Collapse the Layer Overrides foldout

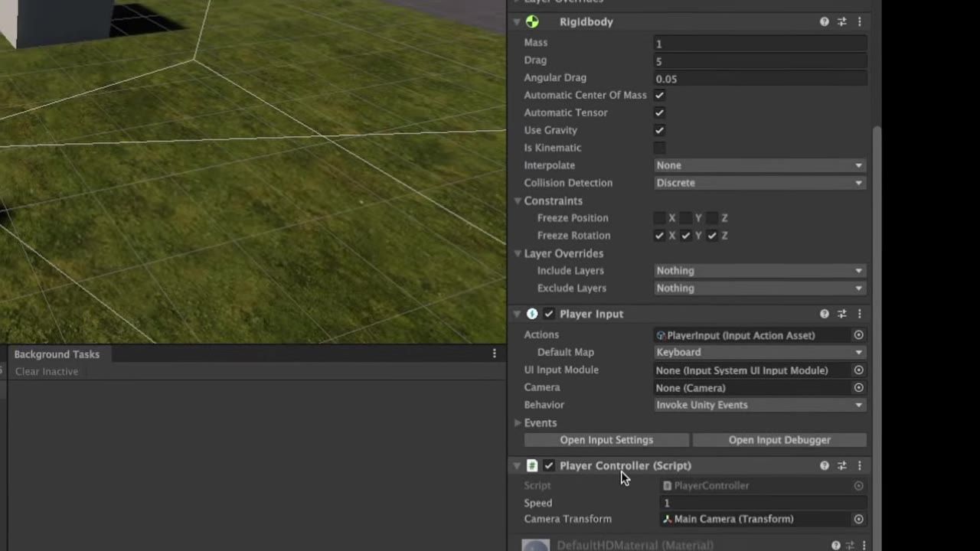[x=518, y=253]
